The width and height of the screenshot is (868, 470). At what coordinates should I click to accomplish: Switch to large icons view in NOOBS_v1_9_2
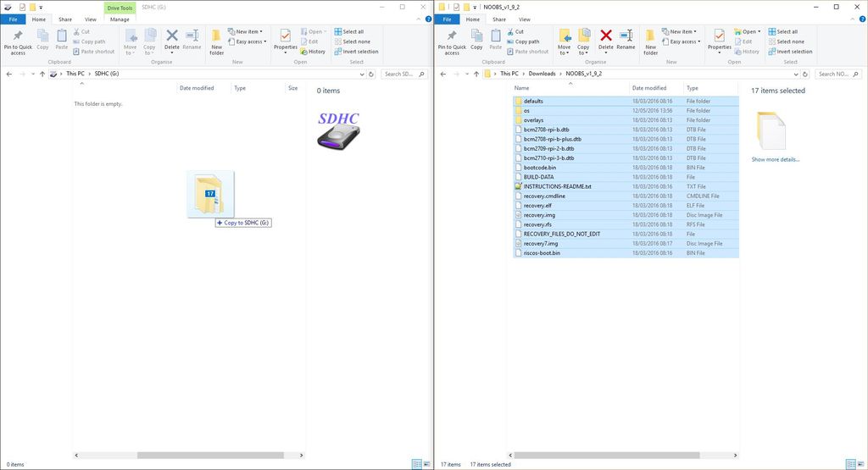861,464
